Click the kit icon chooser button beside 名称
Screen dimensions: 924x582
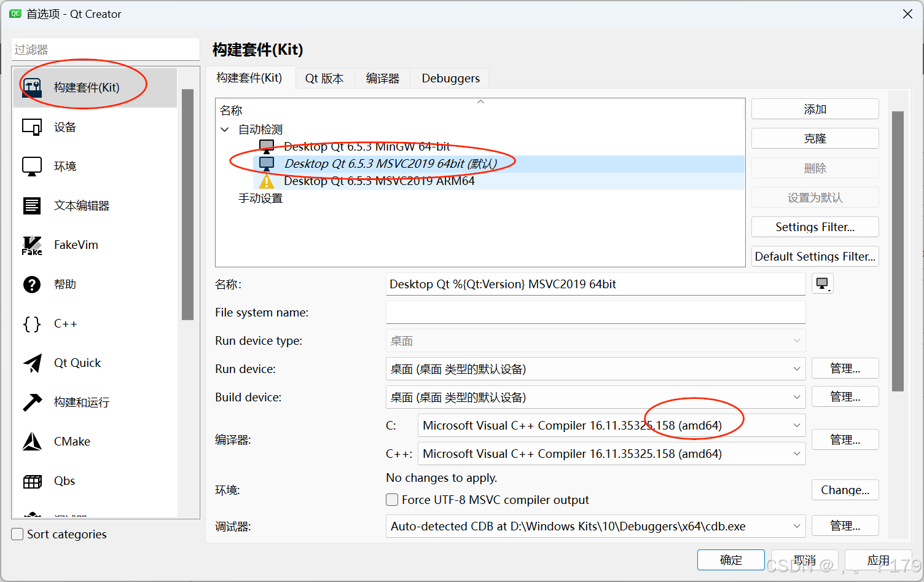tap(823, 284)
